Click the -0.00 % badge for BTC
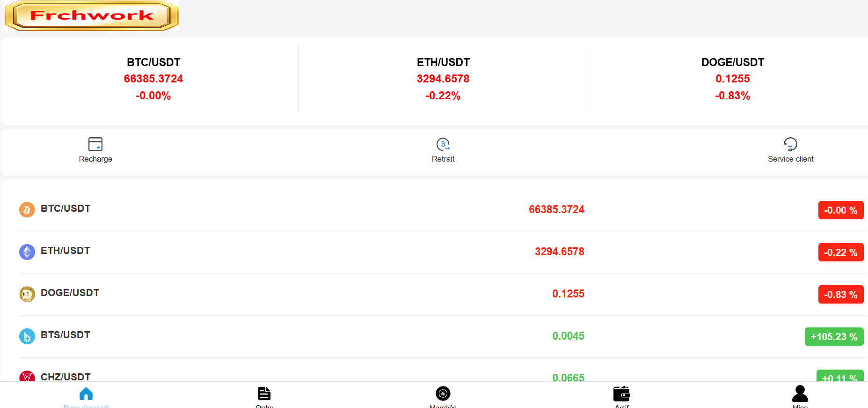 tap(841, 210)
